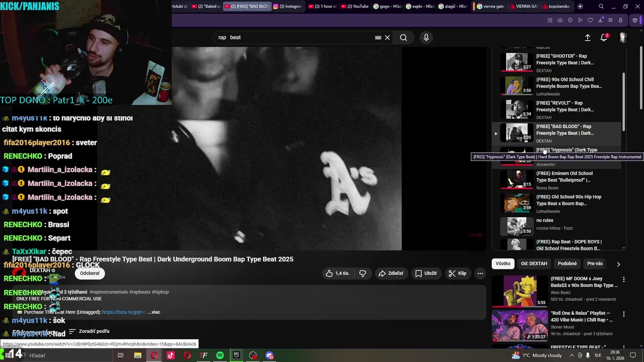Click the #rapinstrumentals hashtag

coord(108,292)
